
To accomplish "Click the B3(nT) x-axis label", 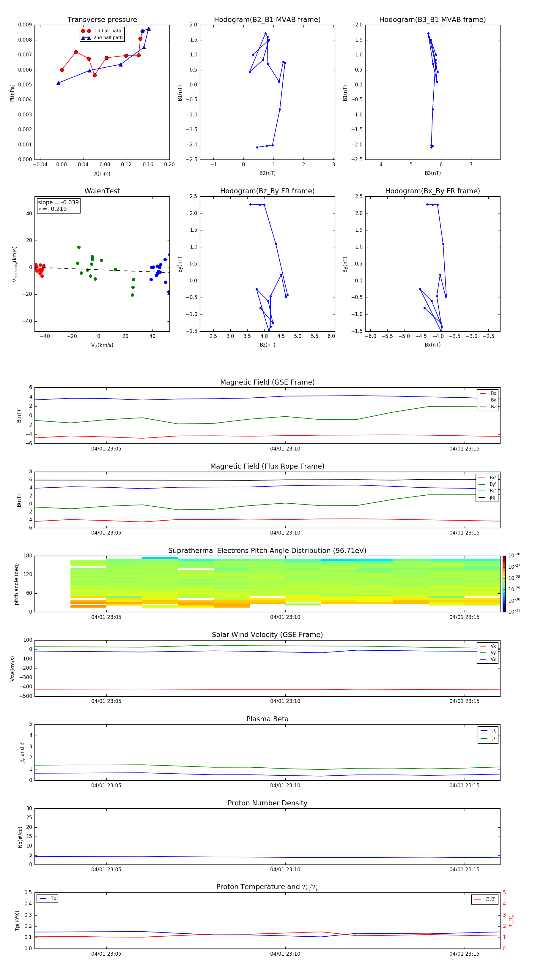I will tap(432, 173).
